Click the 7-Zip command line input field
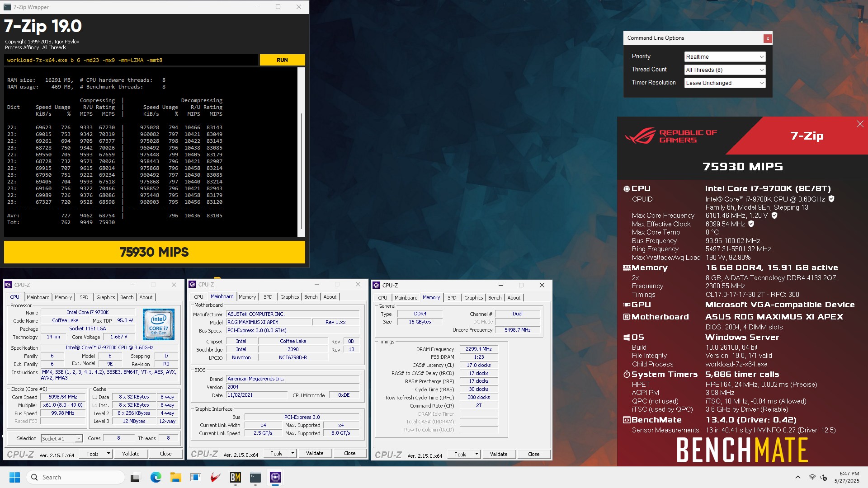The height and width of the screenshot is (488, 868). pos(131,60)
